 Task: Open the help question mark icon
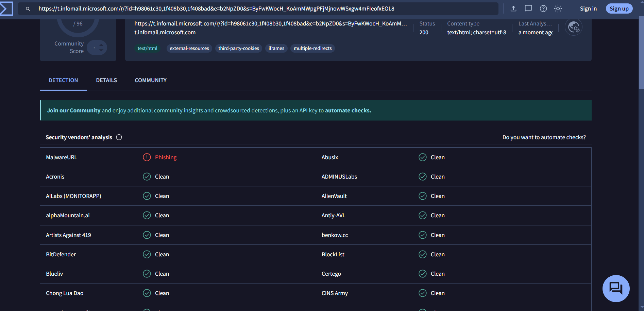[543, 8]
